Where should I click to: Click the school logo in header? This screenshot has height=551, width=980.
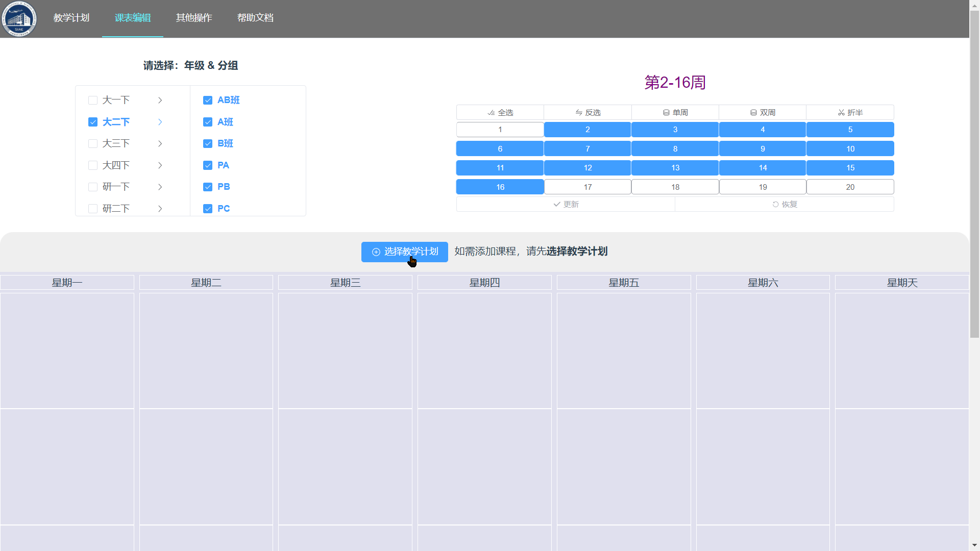click(x=19, y=19)
